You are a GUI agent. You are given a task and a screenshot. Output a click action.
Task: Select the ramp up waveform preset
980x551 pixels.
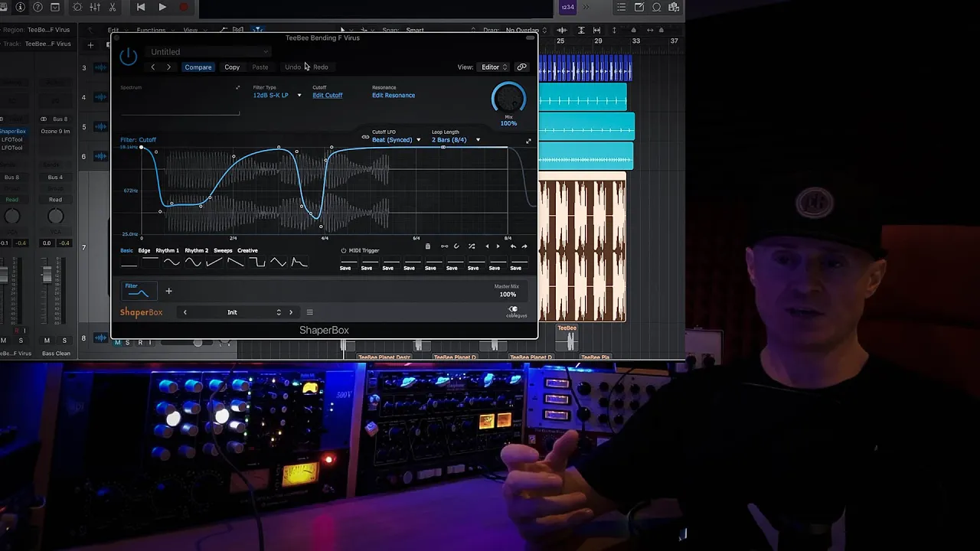(214, 263)
